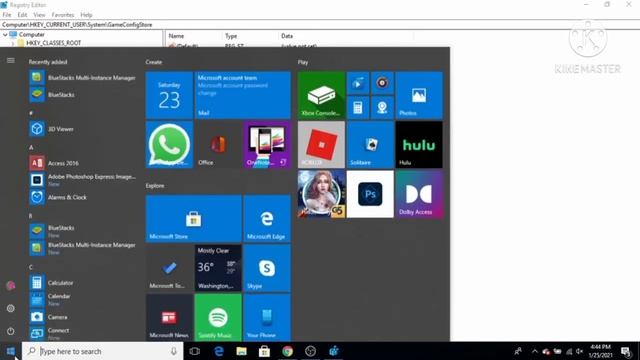Viewport: 640px width, 360px height.
Task: Open Adobe Photoshop Express in app list
Action: pos(83,180)
